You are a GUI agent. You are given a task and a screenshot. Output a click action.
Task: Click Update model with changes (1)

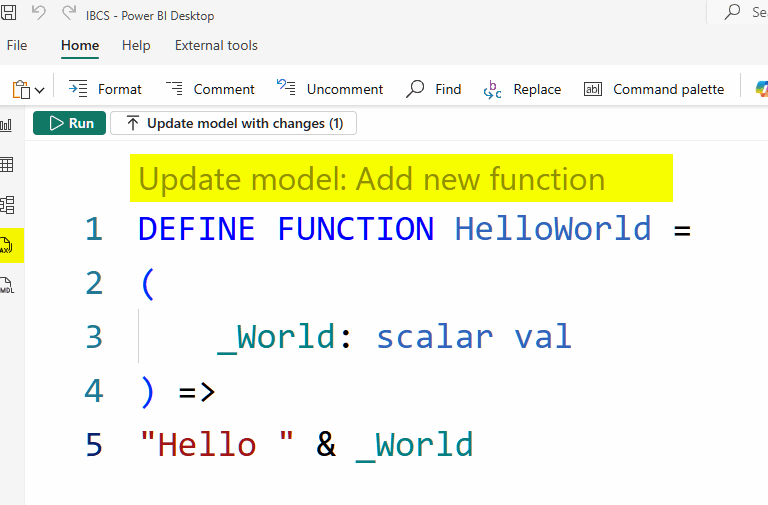(234, 123)
